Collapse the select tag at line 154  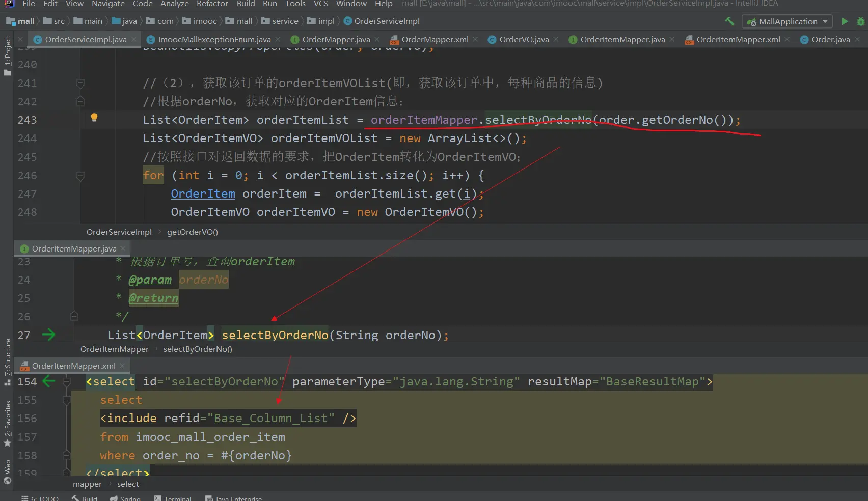click(x=66, y=381)
